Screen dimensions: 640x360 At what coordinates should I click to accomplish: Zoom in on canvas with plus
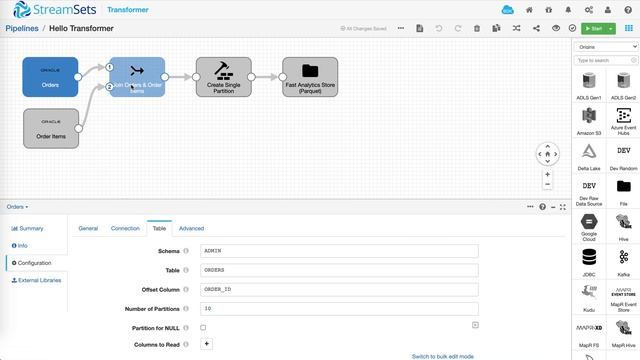[547, 174]
